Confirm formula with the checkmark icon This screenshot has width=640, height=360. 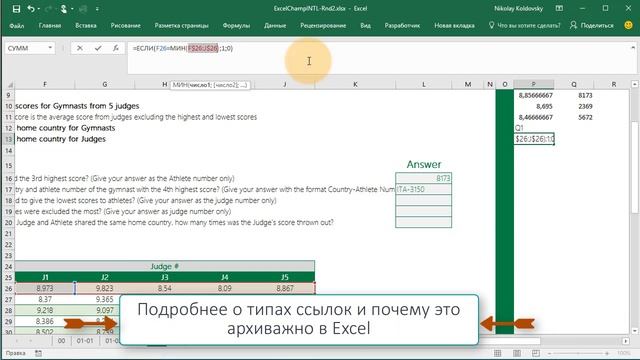(x=98, y=48)
